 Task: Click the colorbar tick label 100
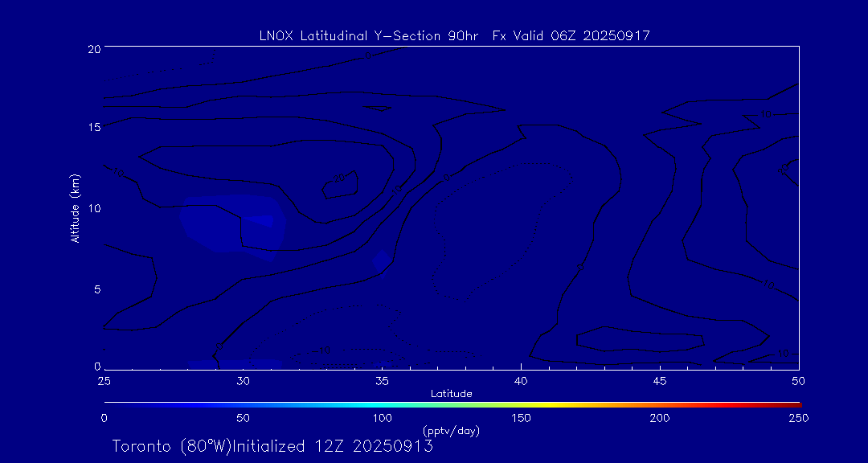[383, 418]
